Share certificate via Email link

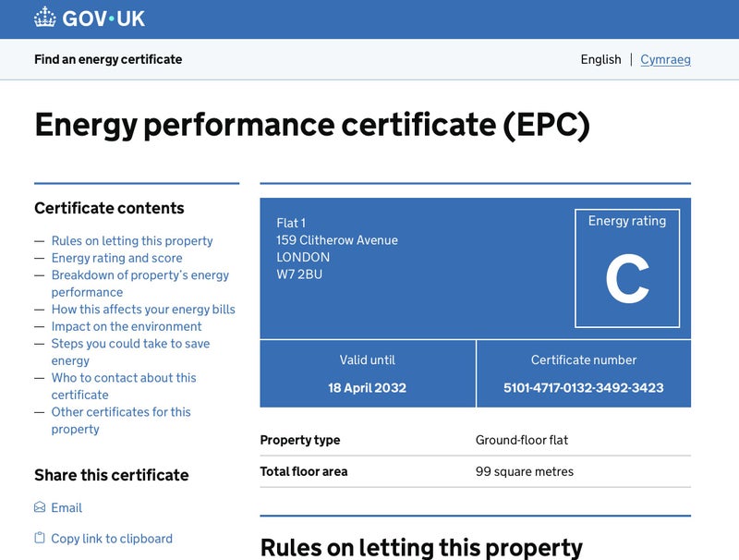point(67,507)
